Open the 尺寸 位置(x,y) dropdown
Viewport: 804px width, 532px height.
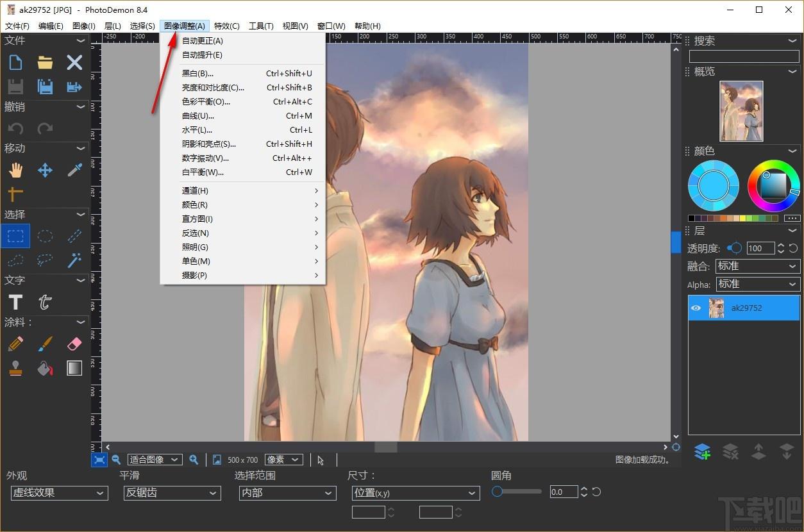tap(416, 493)
